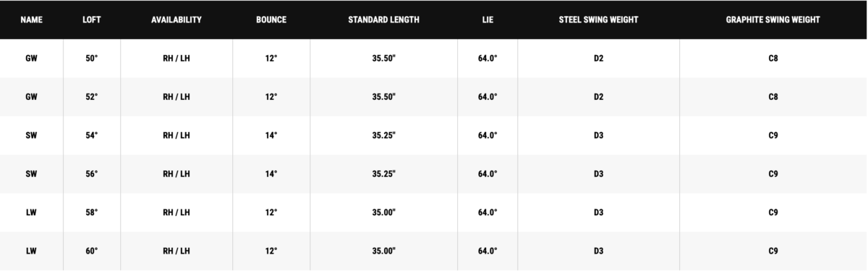Image resolution: width=868 pixels, height=271 pixels.
Task: Select the STEEL SWING WEIGHT header
Action: click(x=598, y=20)
